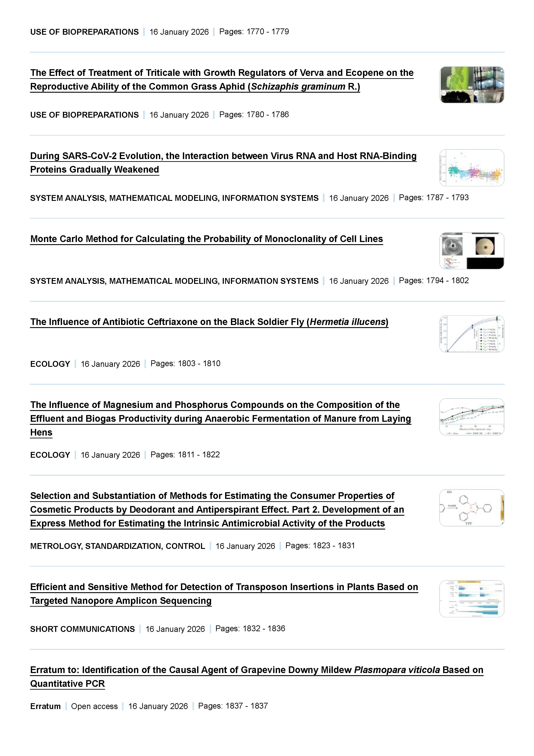Click the Nanopore sequencing figure thumbnail
This screenshot has height=756, width=534.
(x=472, y=599)
